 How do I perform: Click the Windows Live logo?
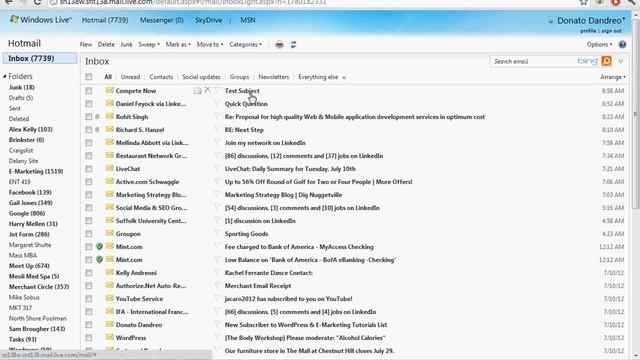tap(40, 20)
